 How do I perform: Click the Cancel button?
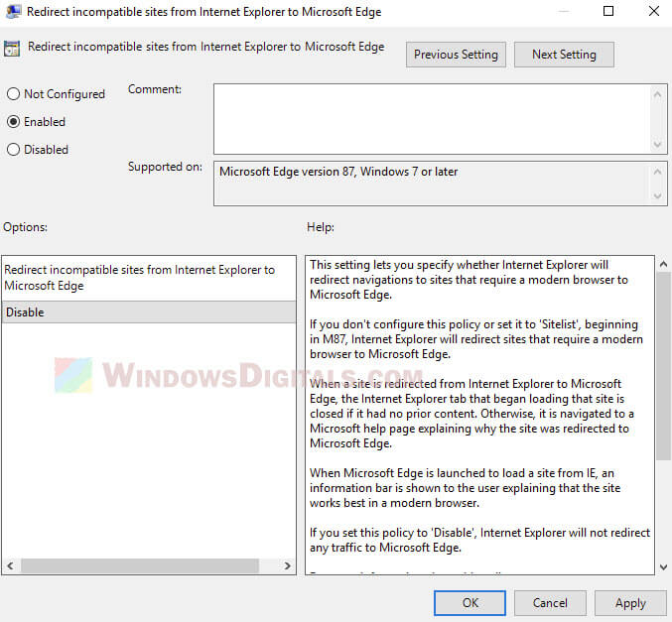pos(550,603)
